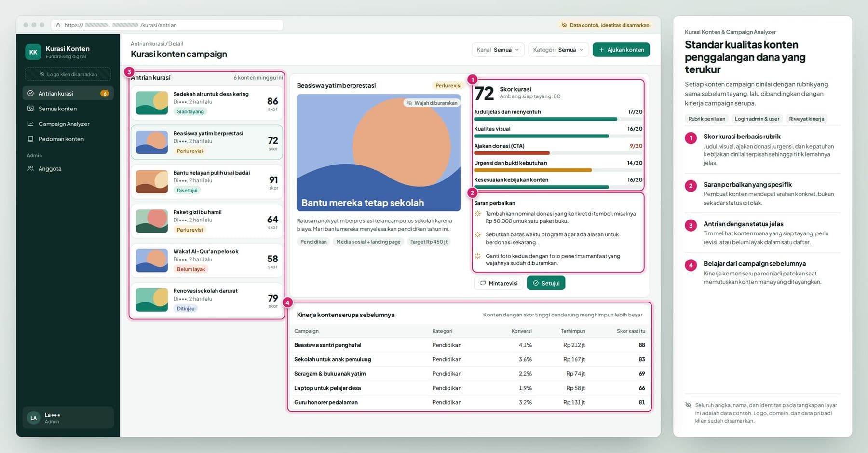868x453 pixels.
Task: Click the browser address bar
Action: click(x=167, y=25)
